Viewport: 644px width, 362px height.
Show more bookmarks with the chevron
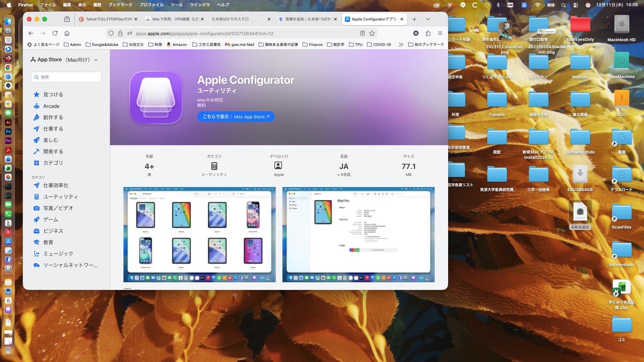pyautogui.click(x=401, y=45)
